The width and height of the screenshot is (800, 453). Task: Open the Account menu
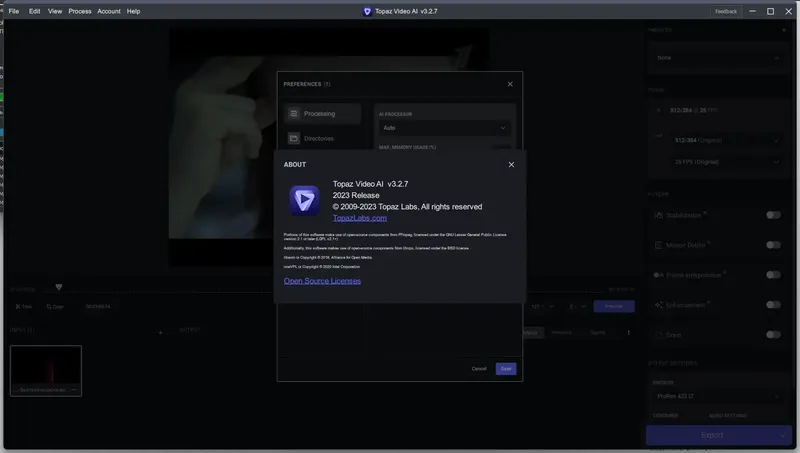(x=109, y=11)
